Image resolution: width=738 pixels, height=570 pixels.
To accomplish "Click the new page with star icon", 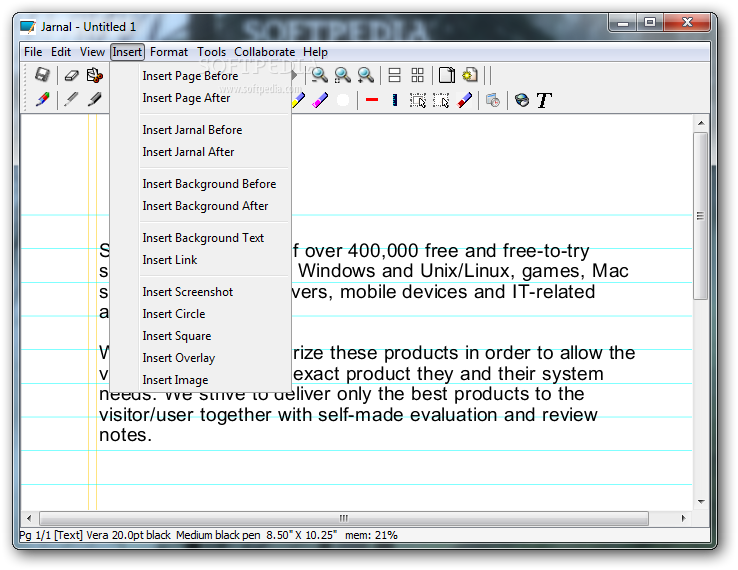I will (x=470, y=75).
